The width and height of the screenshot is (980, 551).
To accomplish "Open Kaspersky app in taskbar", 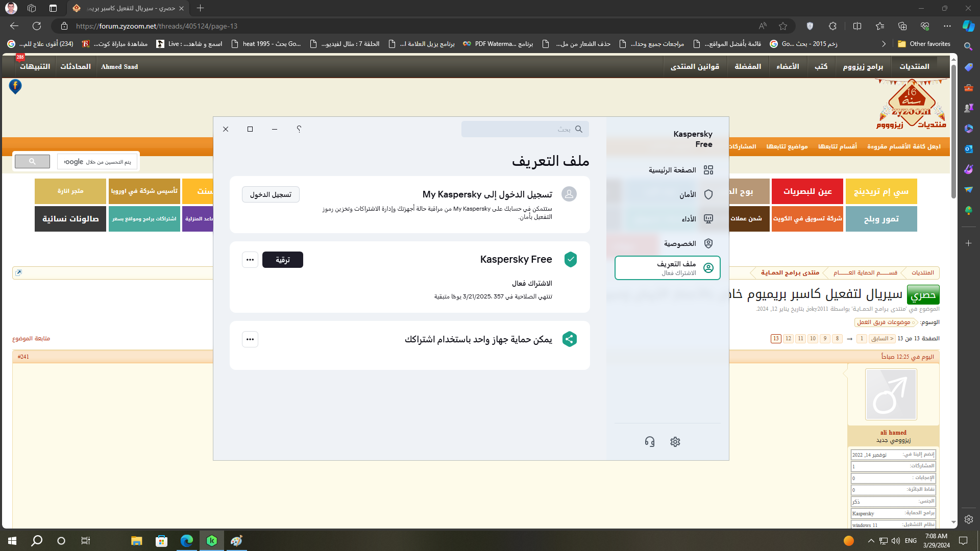I will click(212, 541).
